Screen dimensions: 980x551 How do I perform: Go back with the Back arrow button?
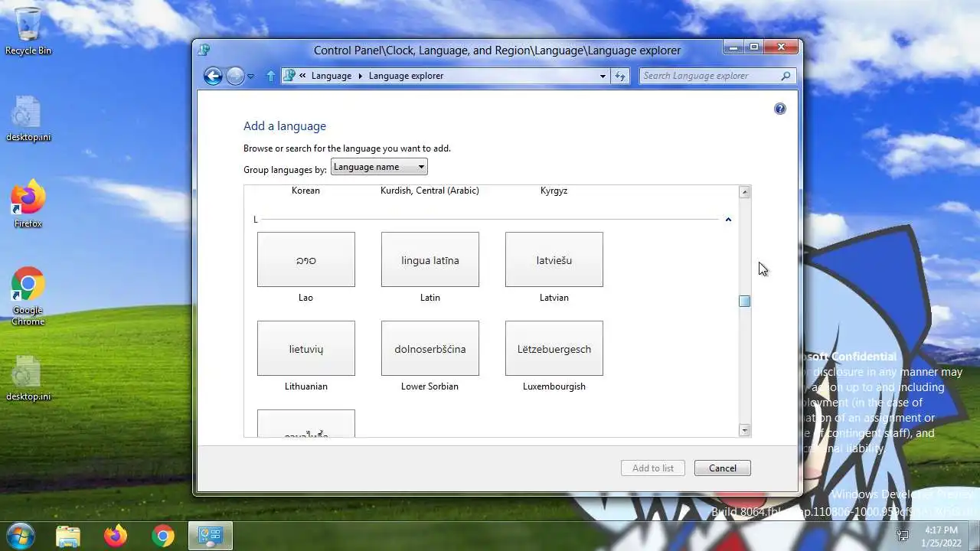pyautogui.click(x=213, y=76)
